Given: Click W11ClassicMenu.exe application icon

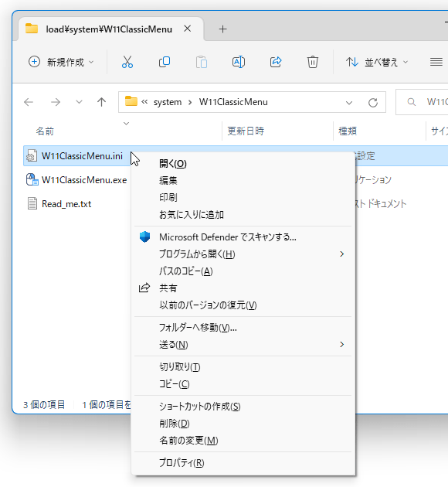Looking at the screenshot, I should point(32,179).
